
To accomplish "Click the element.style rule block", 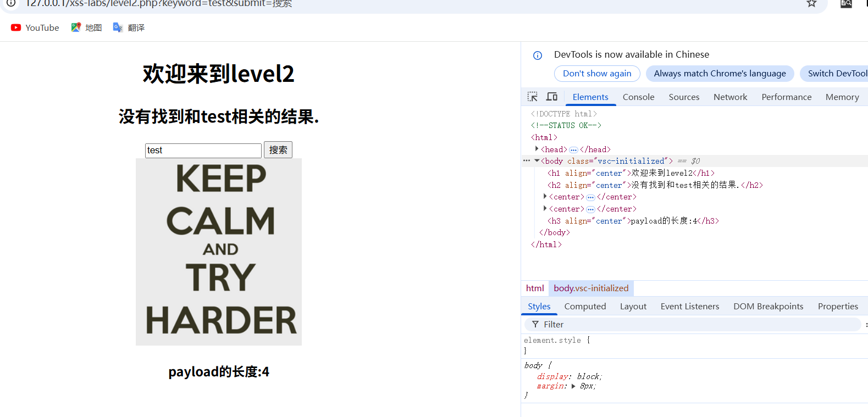I will point(694,346).
